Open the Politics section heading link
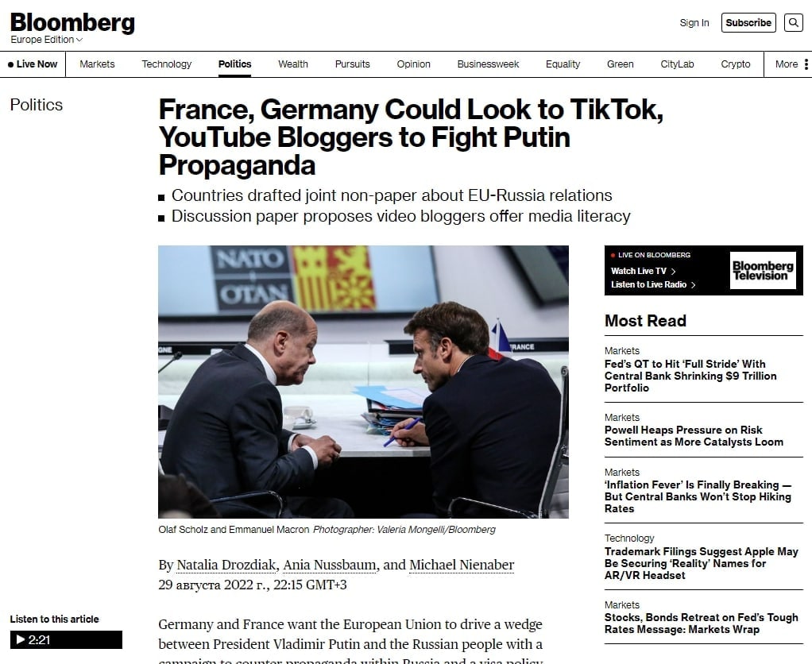The image size is (812, 664). [x=37, y=105]
